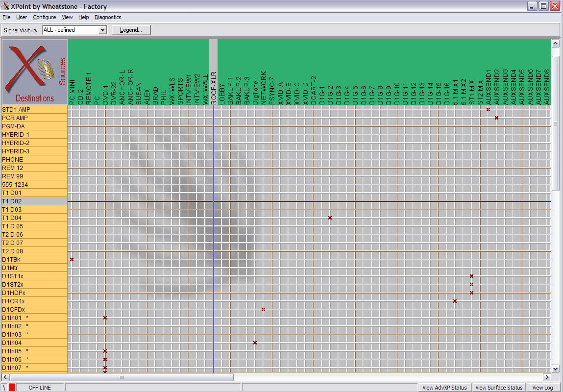Image resolution: width=563 pixels, height=392 pixels.
Task: Click the horizontal scrollbar thumb
Action: [x=122, y=377]
